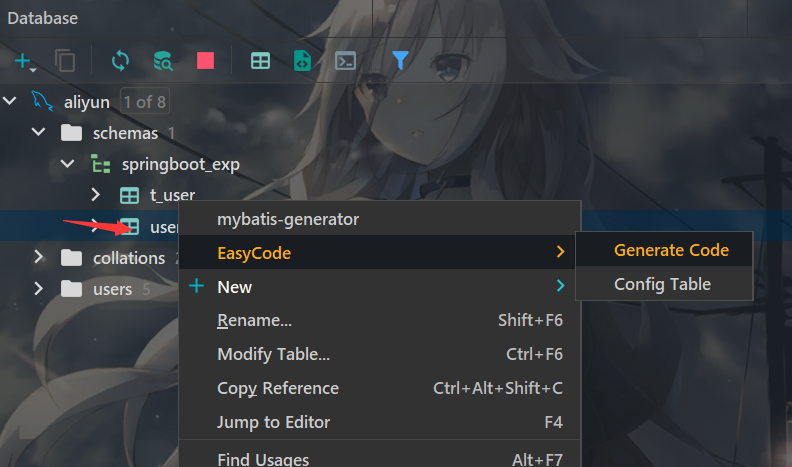This screenshot has height=467, width=792.
Task: Open the New submenu arrow
Action: coord(560,285)
